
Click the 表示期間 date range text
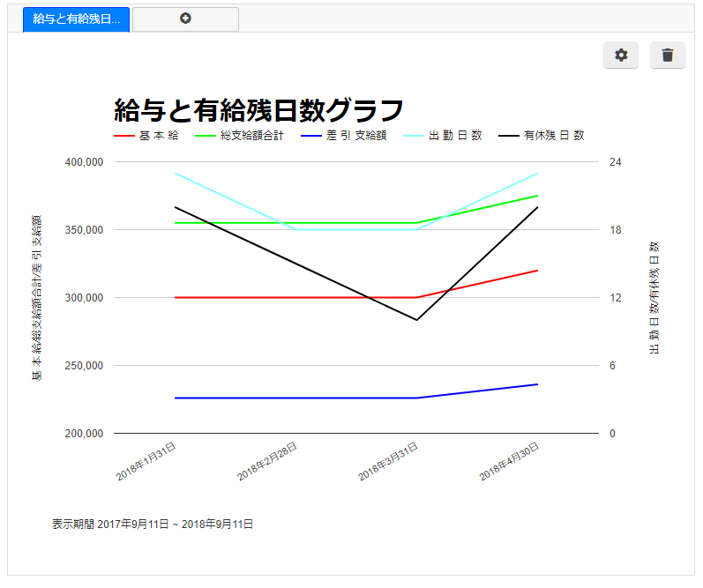pos(153,524)
